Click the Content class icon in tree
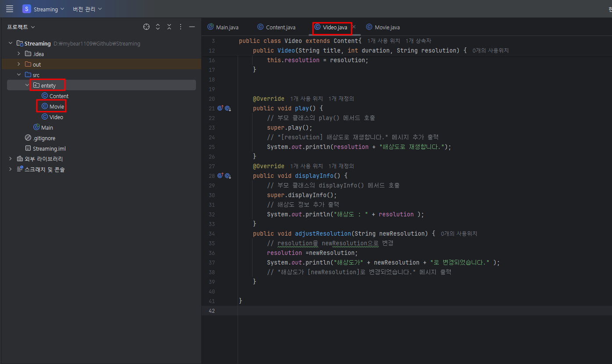612x364 pixels. (x=45, y=96)
